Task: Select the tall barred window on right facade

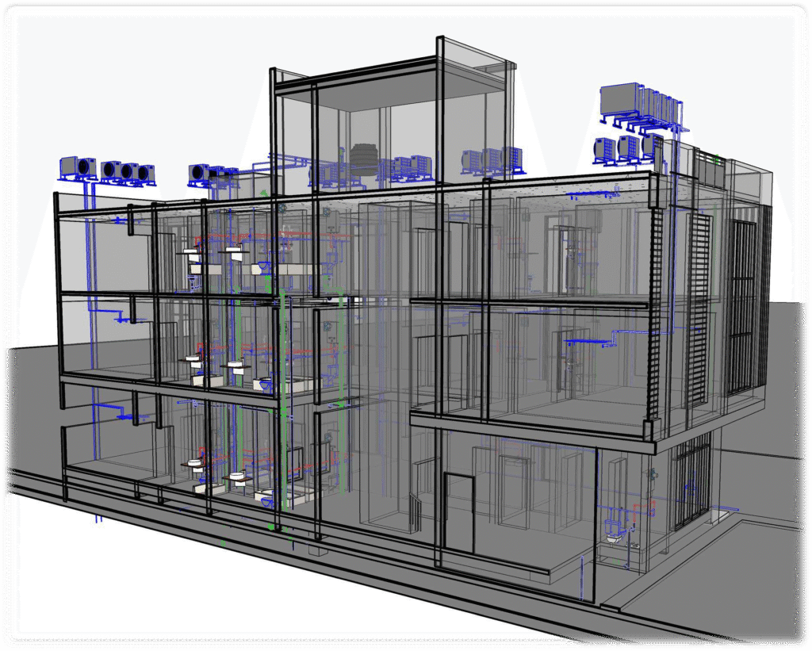Action: click(x=741, y=305)
